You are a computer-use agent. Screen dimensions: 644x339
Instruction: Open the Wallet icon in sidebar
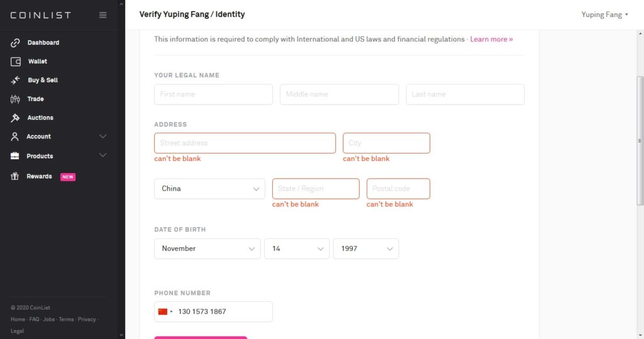tap(16, 62)
